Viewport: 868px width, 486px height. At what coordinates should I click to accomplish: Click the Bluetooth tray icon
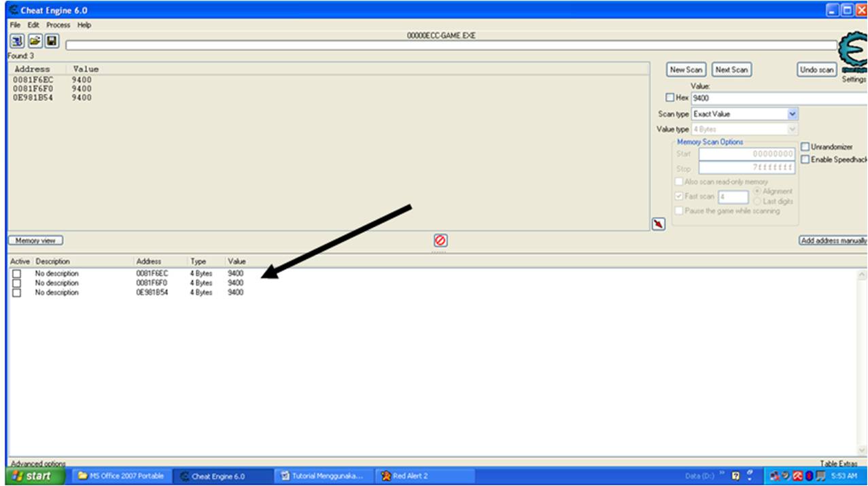810,476
